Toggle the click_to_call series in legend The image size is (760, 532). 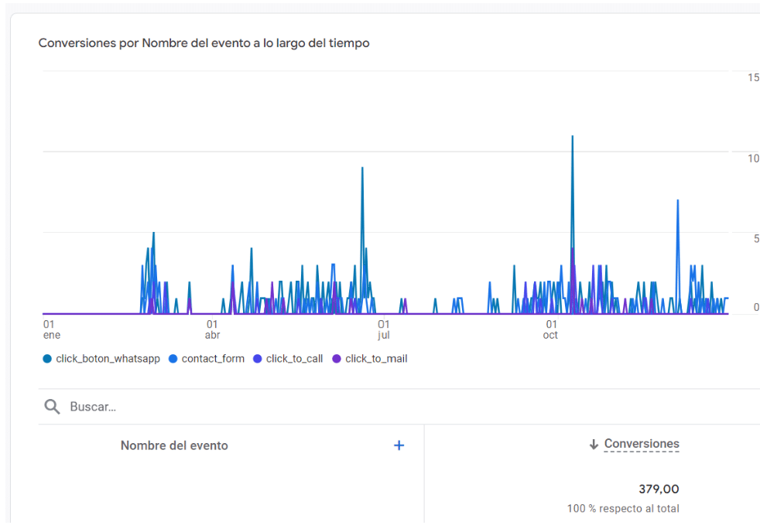[294, 359]
